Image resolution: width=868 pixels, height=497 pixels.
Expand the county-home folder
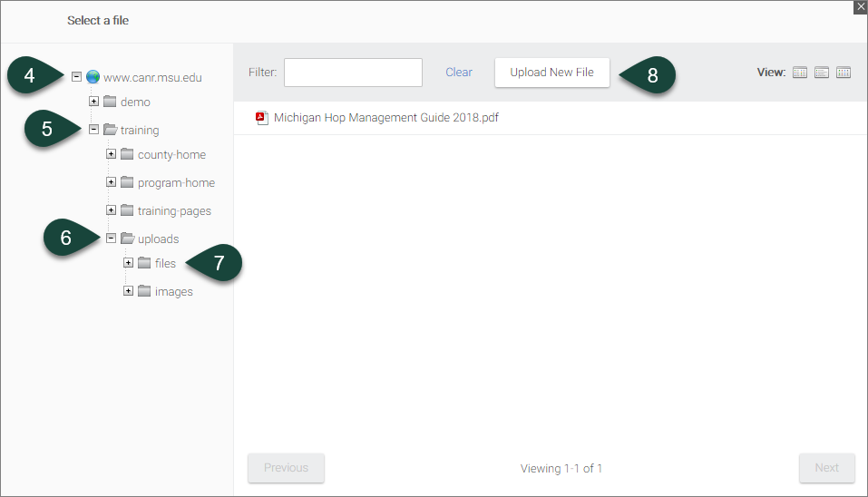pos(111,154)
